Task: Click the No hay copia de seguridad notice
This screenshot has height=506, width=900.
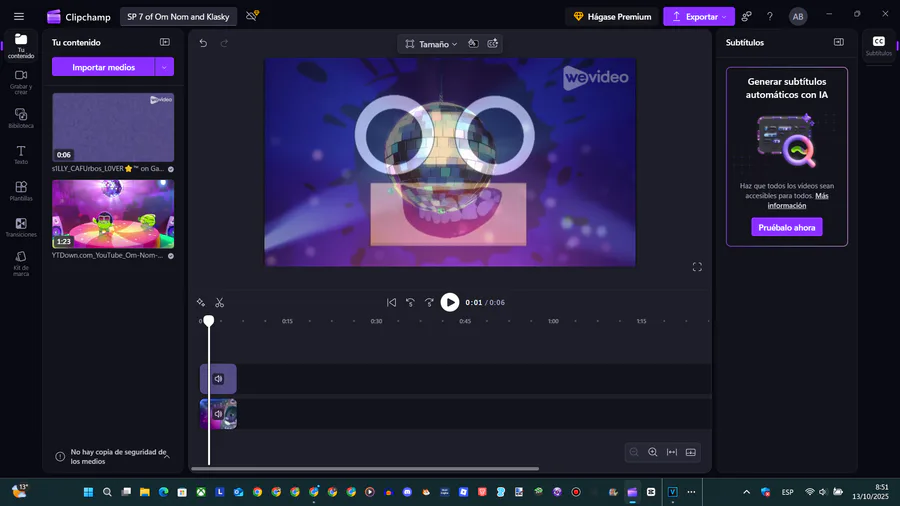Action: tap(118, 457)
